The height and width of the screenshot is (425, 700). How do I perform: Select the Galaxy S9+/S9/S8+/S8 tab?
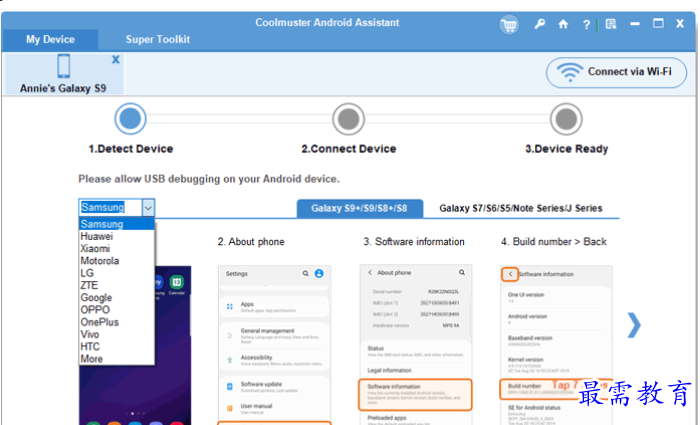pyautogui.click(x=360, y=208)
